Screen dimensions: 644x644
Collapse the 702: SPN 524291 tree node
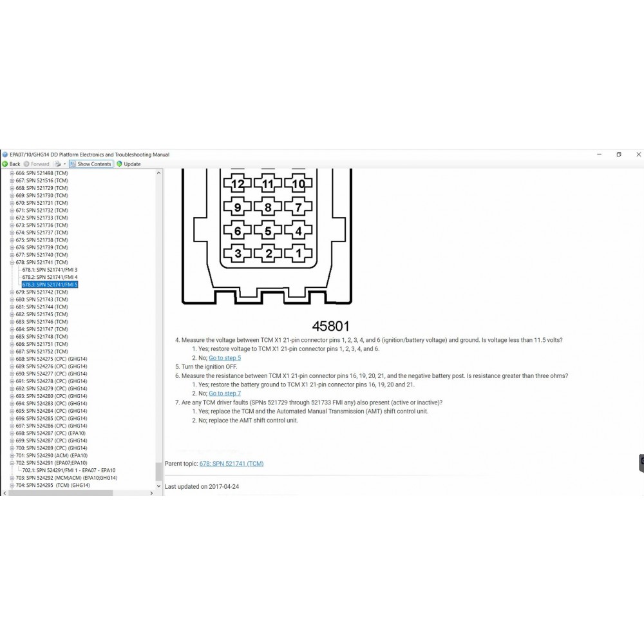[x=12, y=463]
